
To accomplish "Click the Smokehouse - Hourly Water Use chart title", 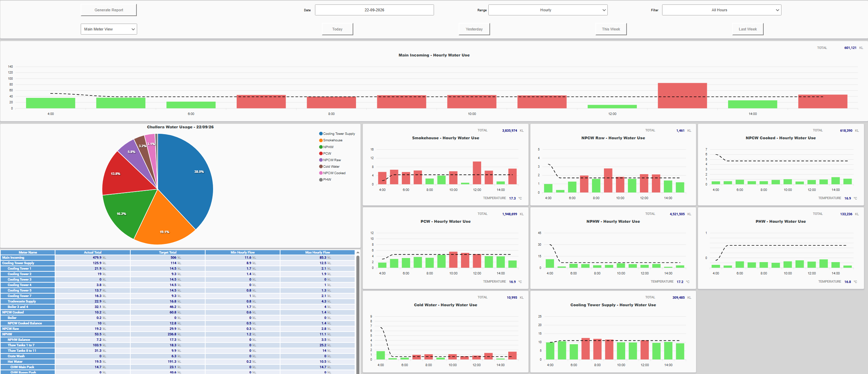I will [x=446, y=138].
